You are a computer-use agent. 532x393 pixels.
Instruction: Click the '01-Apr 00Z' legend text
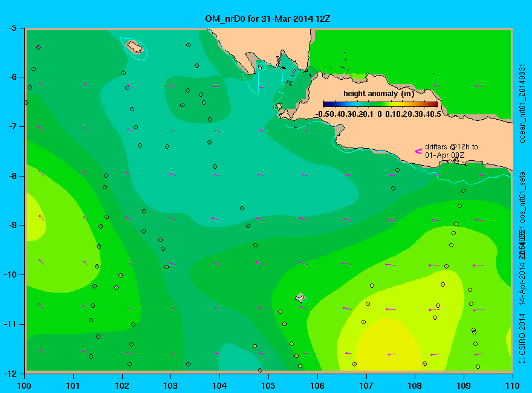tap(444, 155)
